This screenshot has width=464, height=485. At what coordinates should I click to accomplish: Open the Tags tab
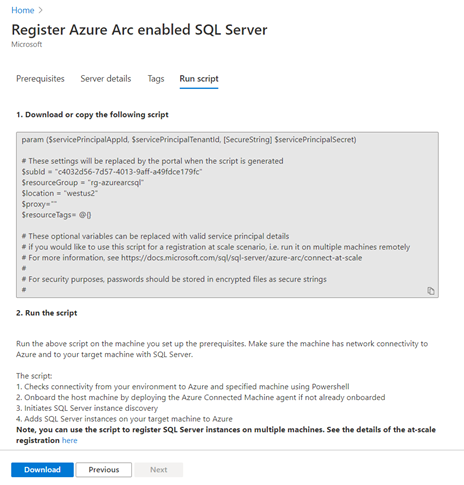[156, 79]
